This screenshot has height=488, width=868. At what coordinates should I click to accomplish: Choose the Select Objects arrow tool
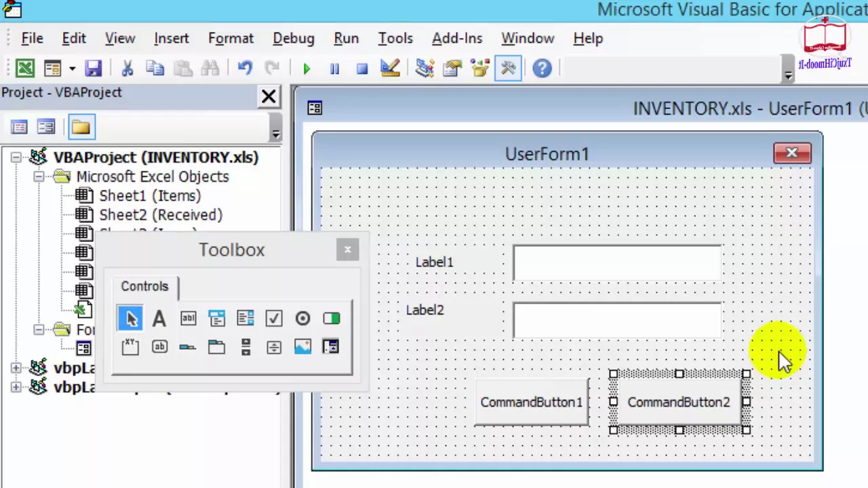click(x=131, y=318)
